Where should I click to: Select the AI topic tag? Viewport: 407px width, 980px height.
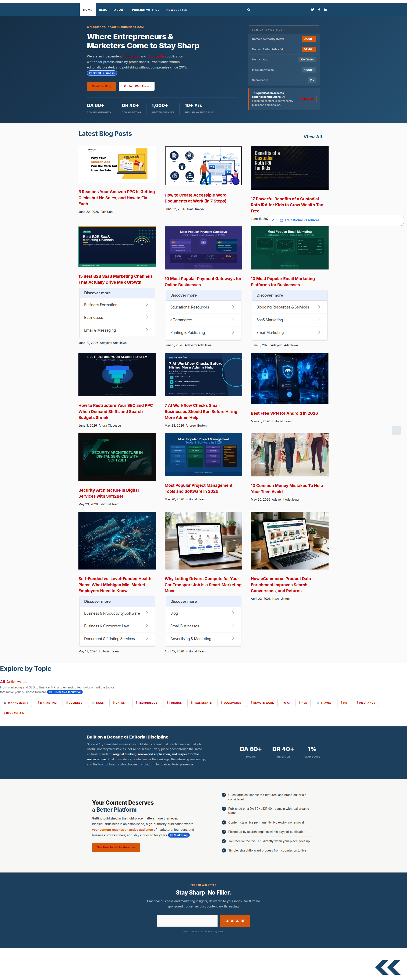286,703
